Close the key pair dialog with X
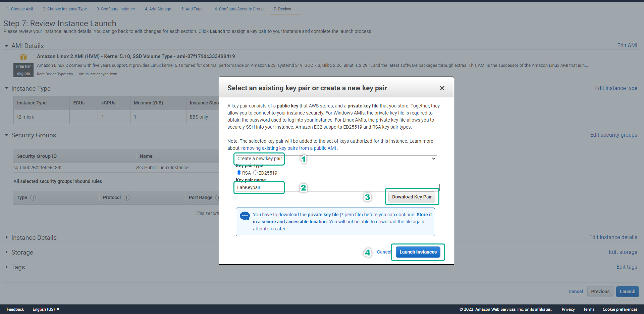 pyautogui.click(x=442, y=88)
